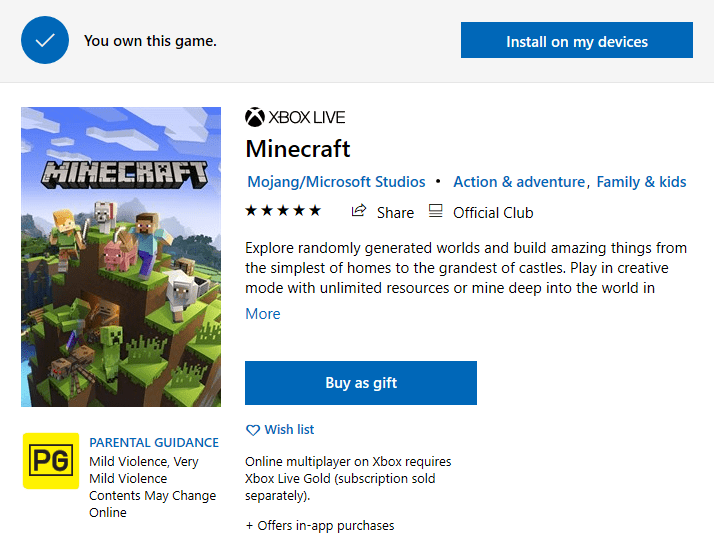Click the Minecraft game title
This screenshot has width=714, height=545.
click(x=298, y=149)
